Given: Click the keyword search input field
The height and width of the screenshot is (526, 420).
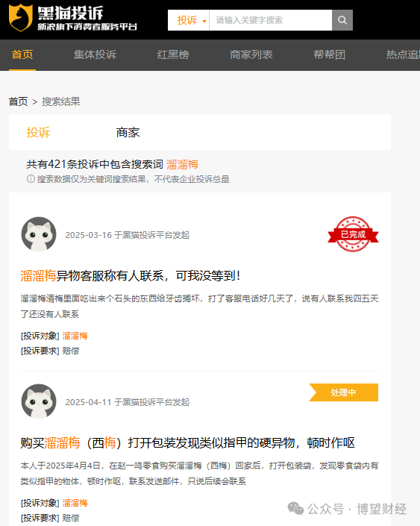Looking at the screenshot, I should coord(270,20).
